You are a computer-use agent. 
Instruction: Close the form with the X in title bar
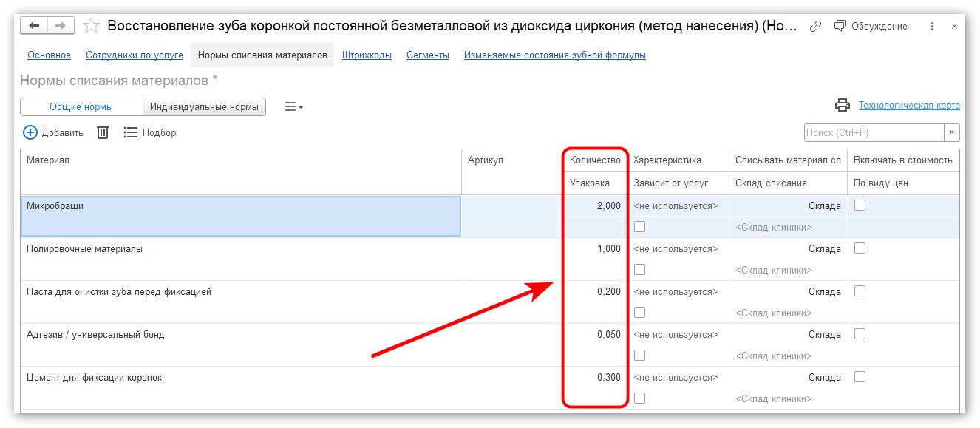click(954, 26)
